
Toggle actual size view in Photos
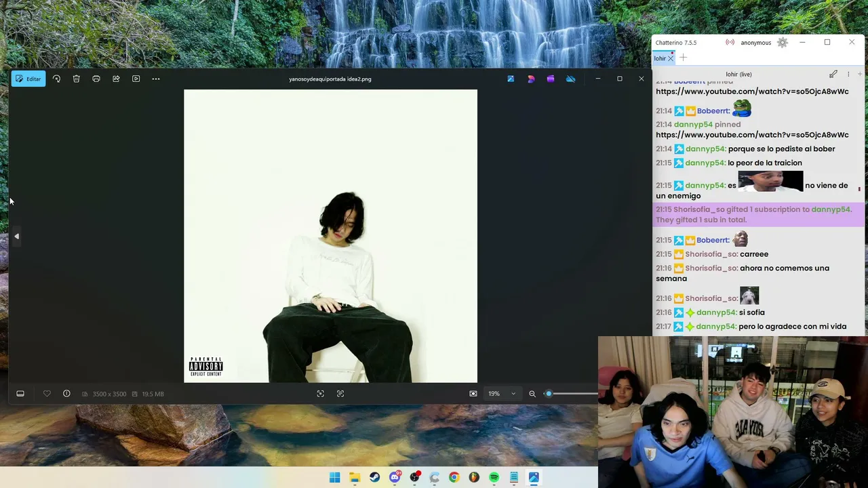473,394
